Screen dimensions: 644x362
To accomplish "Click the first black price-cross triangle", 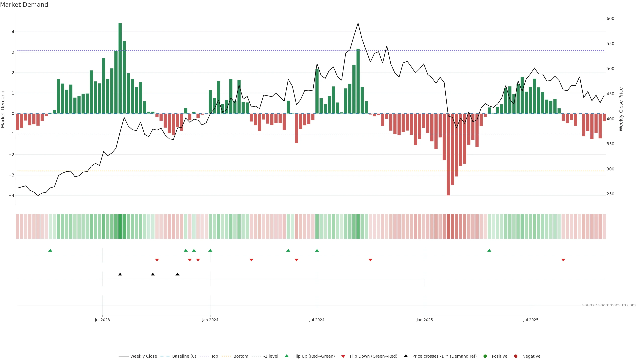I will tap(120, 274).
